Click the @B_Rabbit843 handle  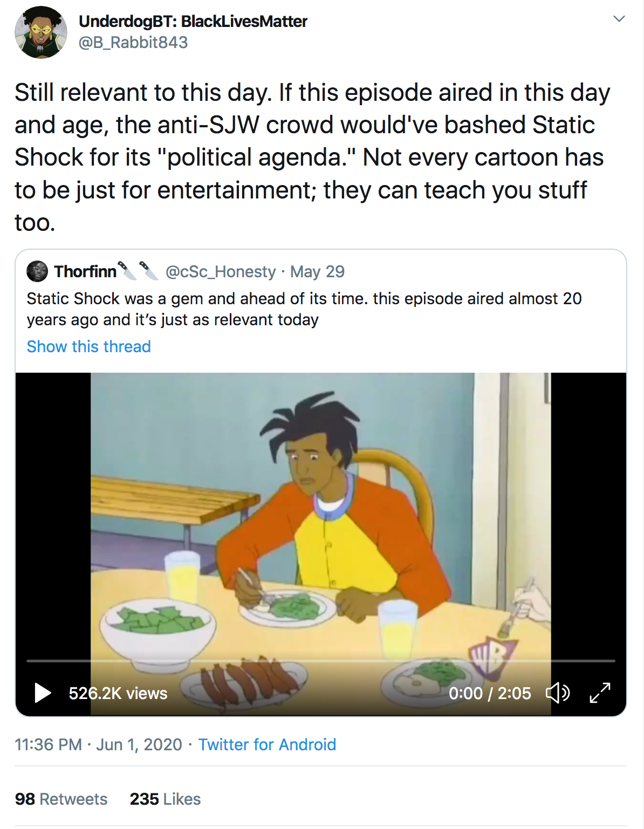pos(133,42)
